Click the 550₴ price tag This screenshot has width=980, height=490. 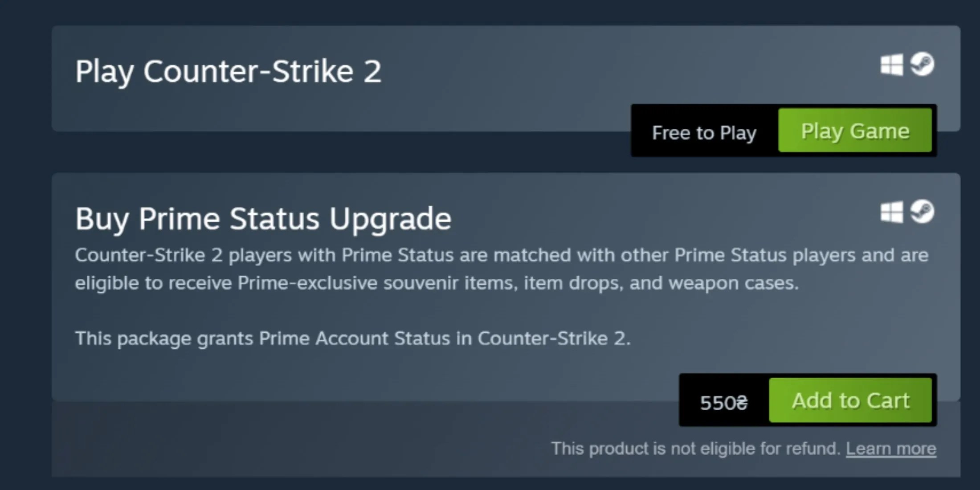tap(724, 403)
